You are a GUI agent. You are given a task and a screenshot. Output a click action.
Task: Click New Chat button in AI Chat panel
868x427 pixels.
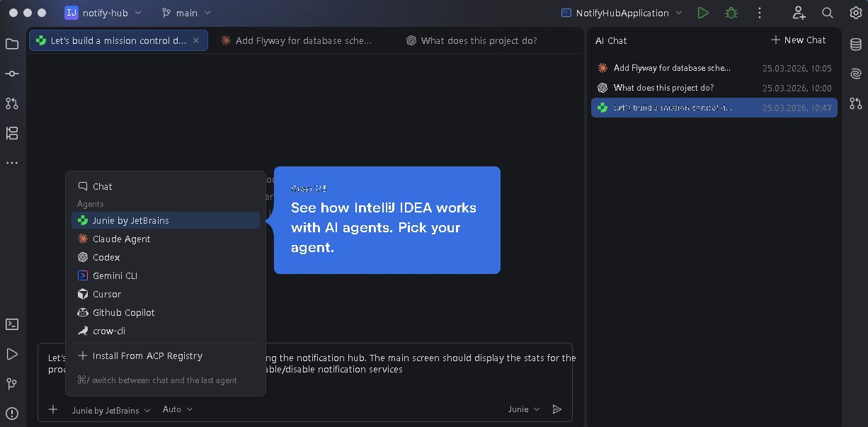pos(798,40)
